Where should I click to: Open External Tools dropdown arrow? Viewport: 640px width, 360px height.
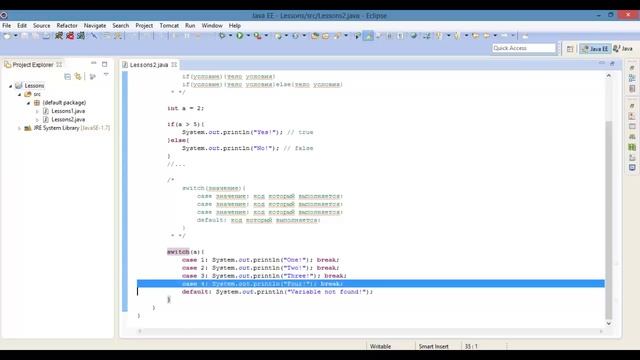266,36
